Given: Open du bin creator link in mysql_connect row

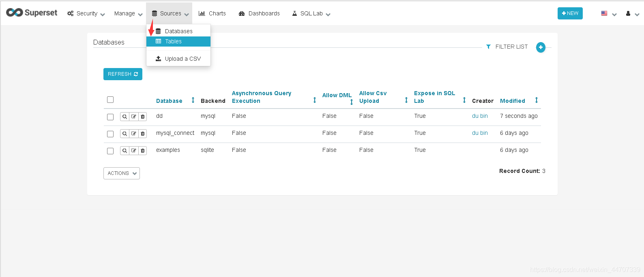Looking at the screenshot, I should point(480,133).
